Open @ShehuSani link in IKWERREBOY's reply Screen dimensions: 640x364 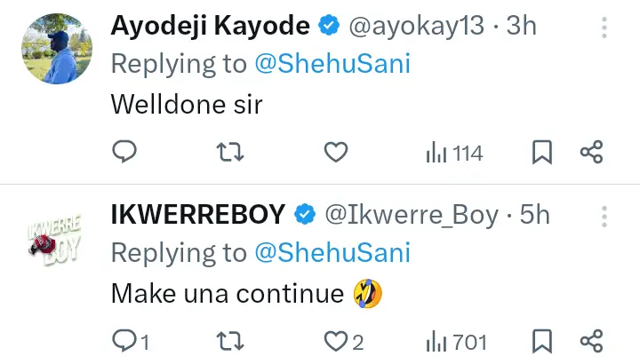[332, 253]
